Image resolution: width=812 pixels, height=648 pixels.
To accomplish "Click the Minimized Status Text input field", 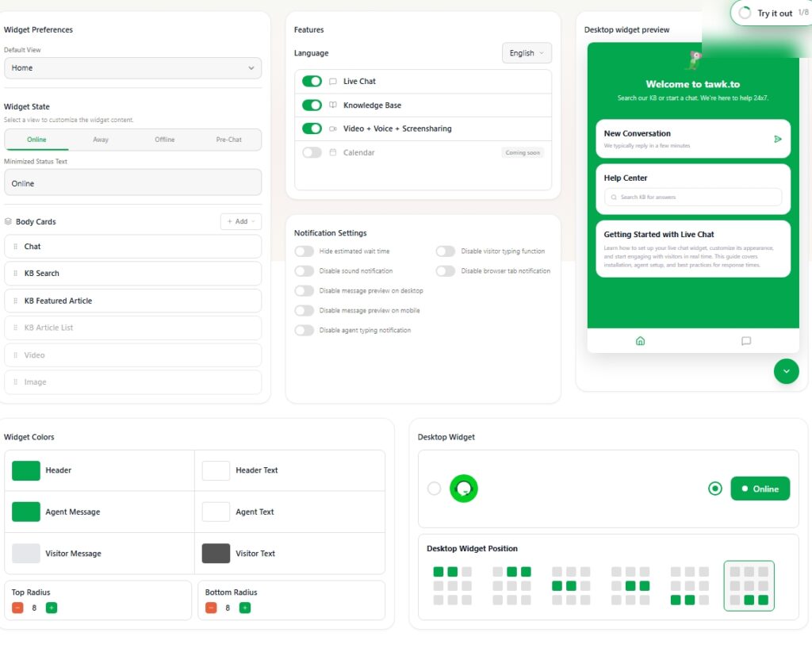I will pos(132,182).
